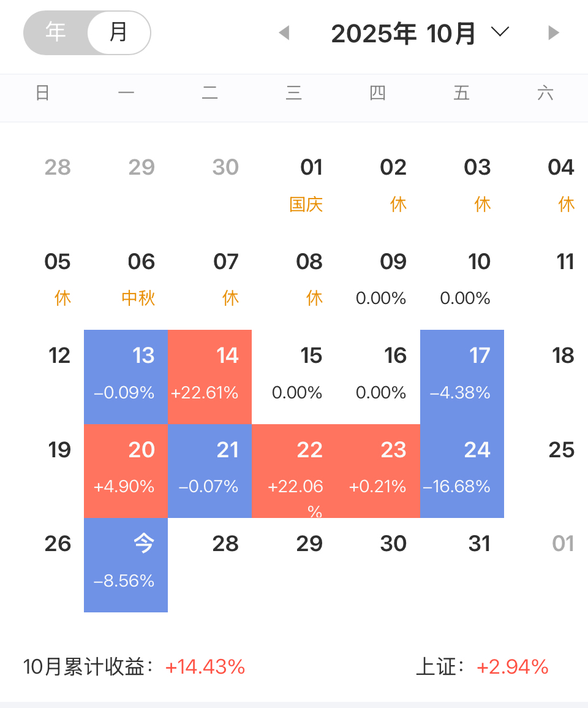Open October 17 with -4.38% loss
This screenshot has height=708, width=588.
[x=462, y=376]
